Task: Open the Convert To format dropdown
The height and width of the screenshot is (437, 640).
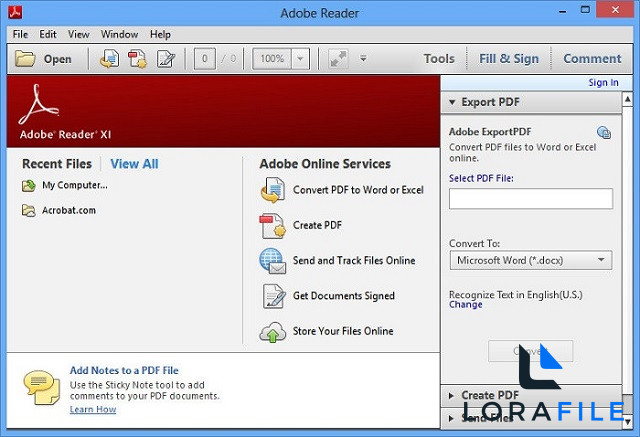Action: [531, 260]
